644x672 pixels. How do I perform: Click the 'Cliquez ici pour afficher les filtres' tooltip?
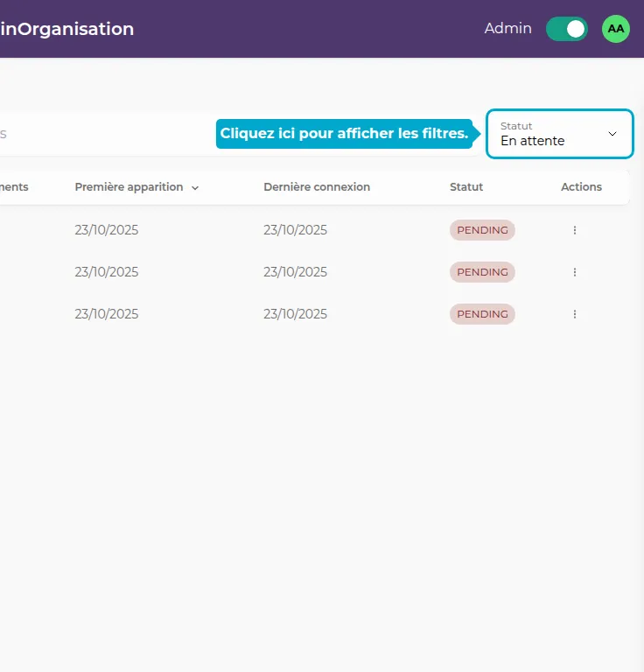(x=344, y=134)
